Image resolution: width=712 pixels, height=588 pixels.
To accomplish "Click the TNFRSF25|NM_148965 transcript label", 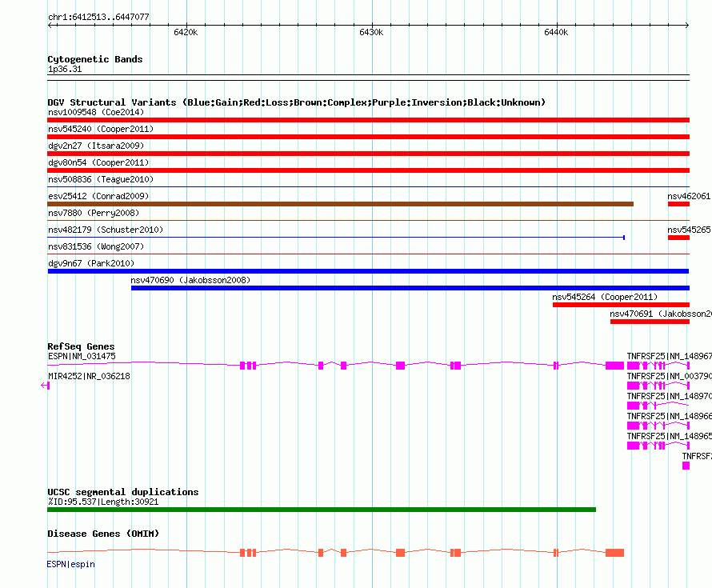I will click(x=670, y=436).
